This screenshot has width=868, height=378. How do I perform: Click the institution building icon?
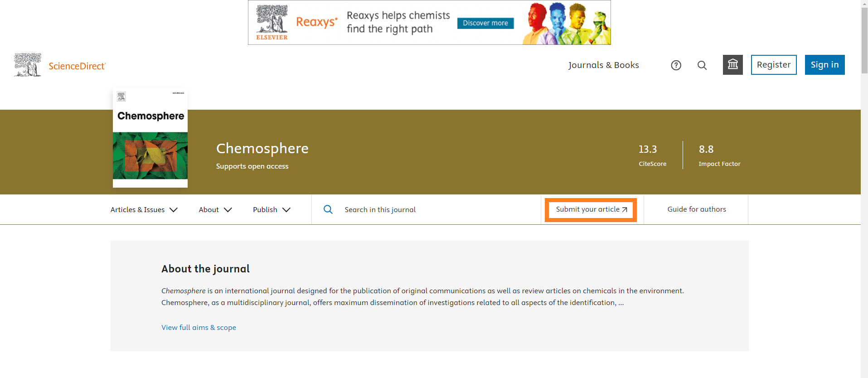732,65
